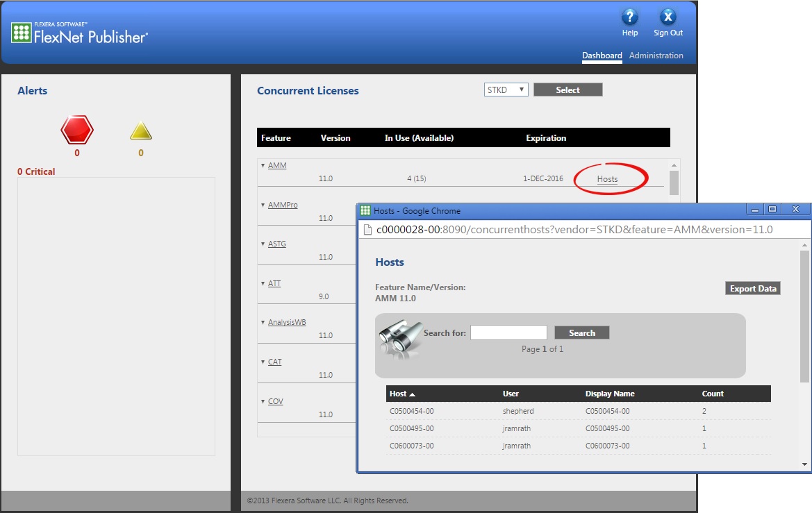Select host cell C0500454-00
Screen dimensions: 812x513
click(x=412, y=411)
